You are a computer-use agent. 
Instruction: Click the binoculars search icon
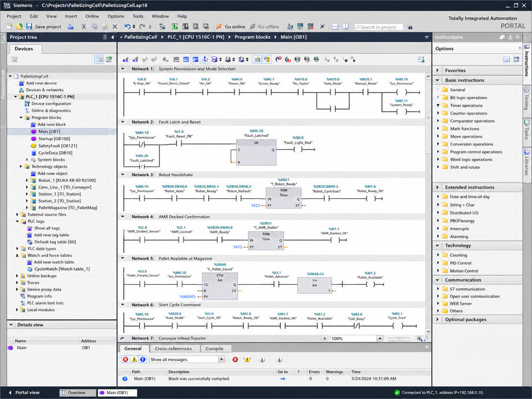(x=410, y=27)
